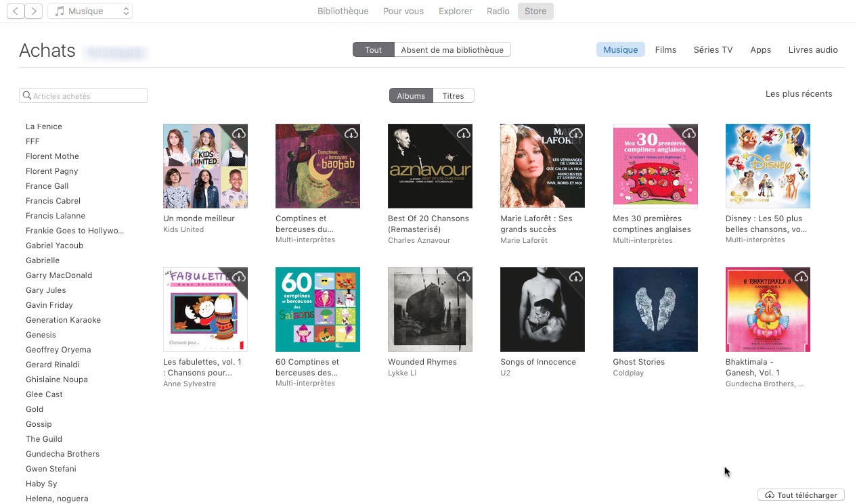Viewport: 857px width, 504px height.
Task: Open the Pour vous tab
Action: (403, 11)
